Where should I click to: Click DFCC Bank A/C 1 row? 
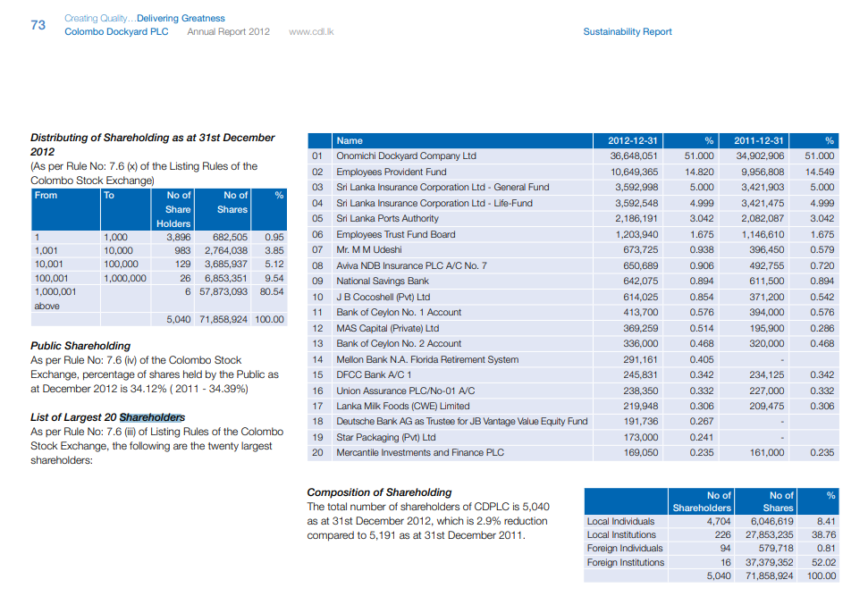374,374
